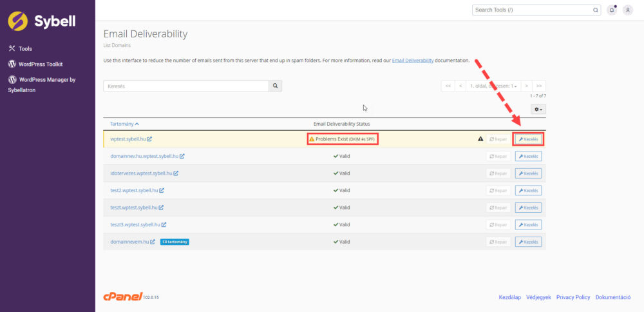The height and width of the screenshot is (312, 644).
Task: Click external link icon beside test2.wptest.sybell.hu
Action: click(162, 190)
